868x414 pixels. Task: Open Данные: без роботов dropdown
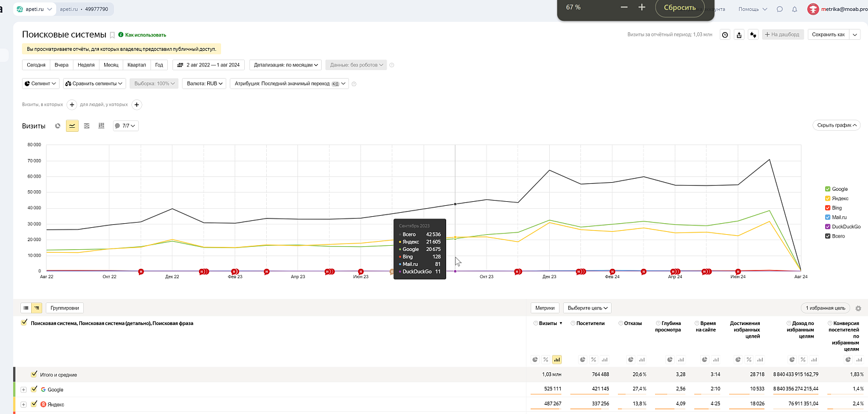(356, 65)
